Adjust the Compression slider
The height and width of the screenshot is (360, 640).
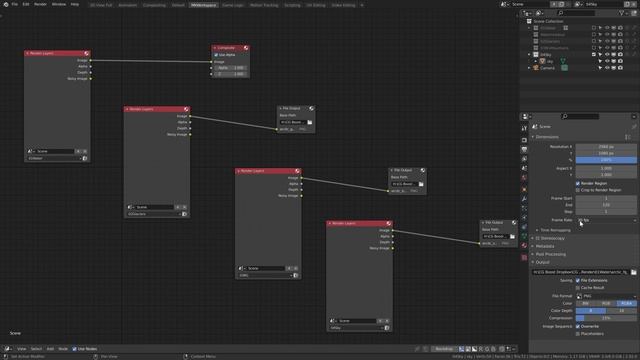[606, 318]
